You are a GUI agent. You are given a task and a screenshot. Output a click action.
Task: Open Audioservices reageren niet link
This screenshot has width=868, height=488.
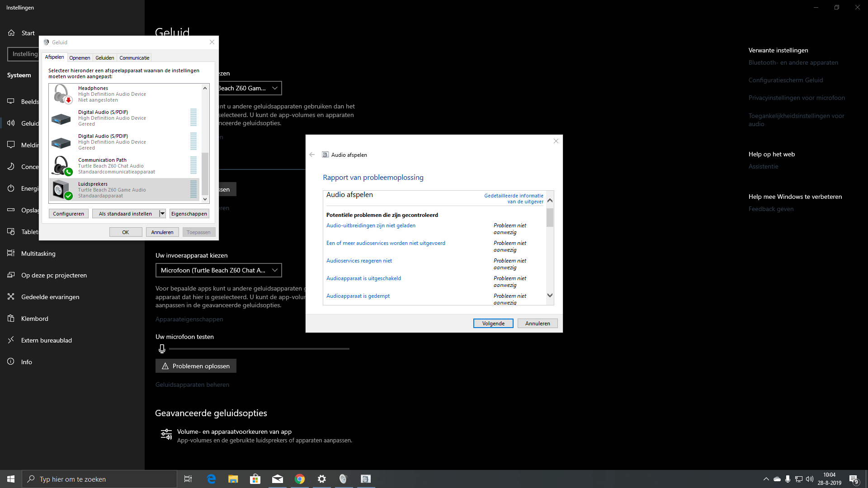point(359,261)
